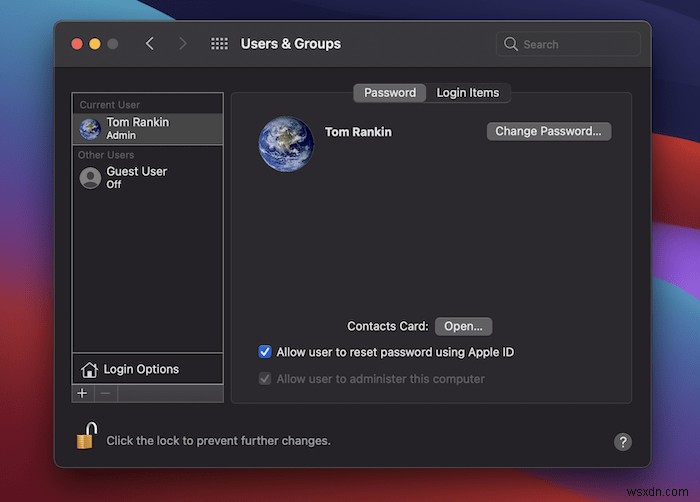Click the Tom Rankin name in details pane

pyautogui.click(x=358, y=132)
